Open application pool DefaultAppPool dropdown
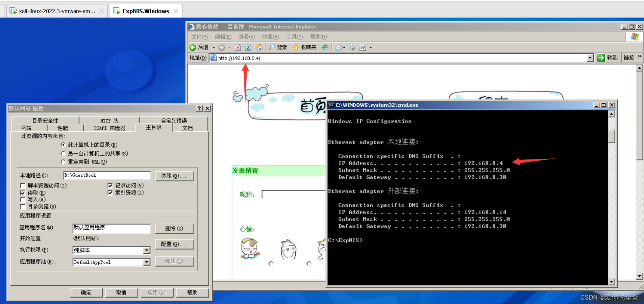 (x=147, y=262)
